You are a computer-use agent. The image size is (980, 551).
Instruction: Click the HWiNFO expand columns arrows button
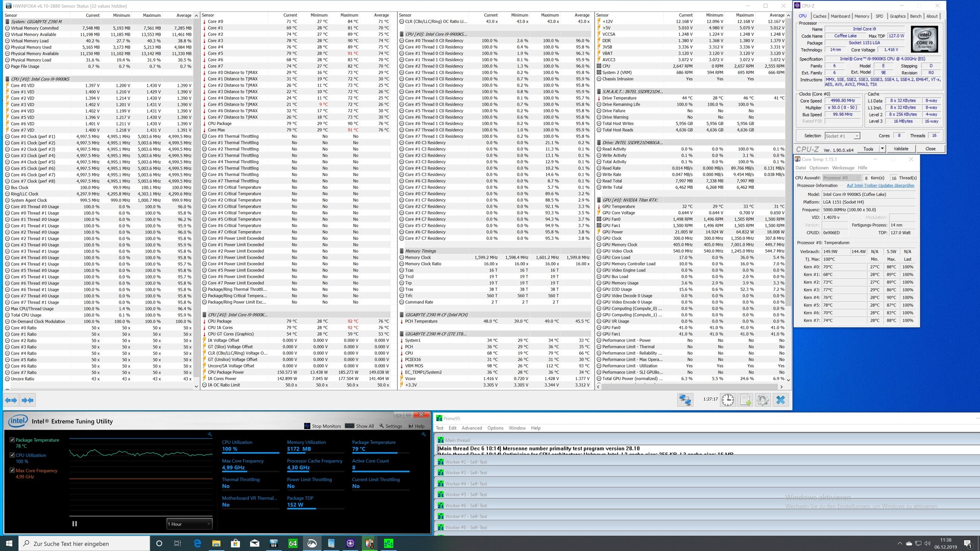(11, 400)
